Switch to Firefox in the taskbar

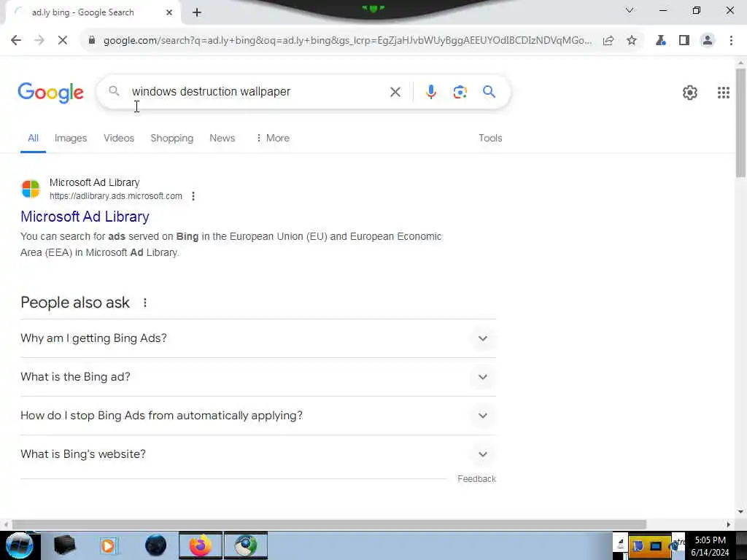201,545
